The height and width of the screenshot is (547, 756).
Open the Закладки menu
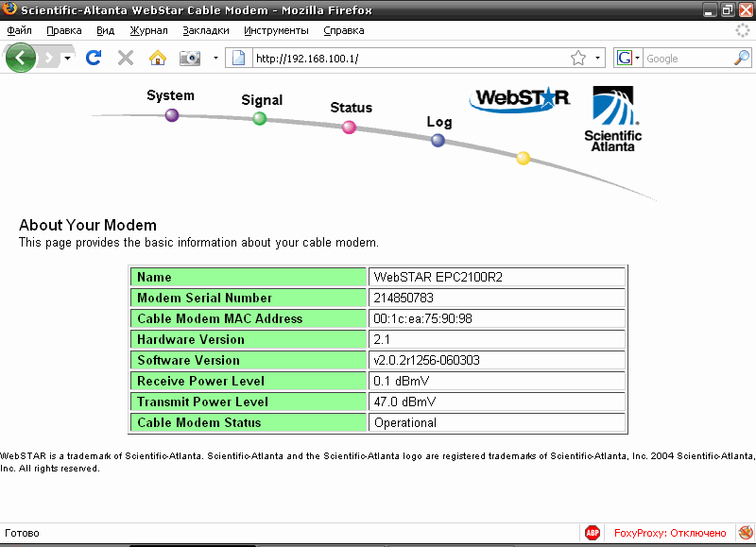(x=206, y=30)
